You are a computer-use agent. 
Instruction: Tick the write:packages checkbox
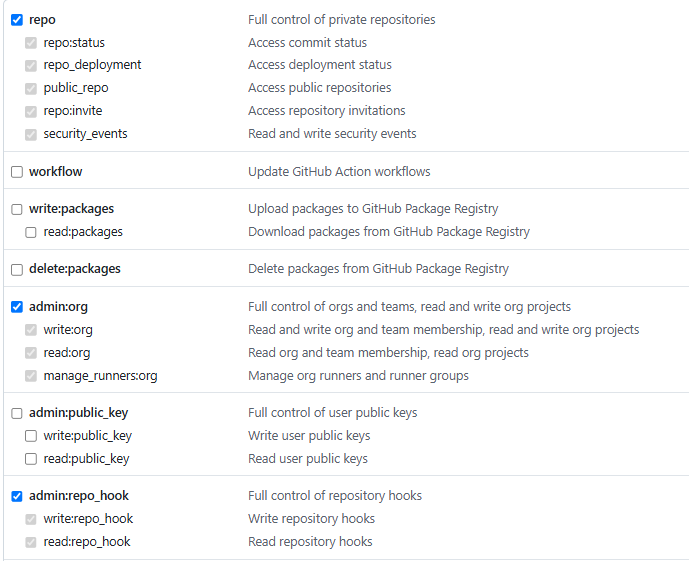(17, 209)
